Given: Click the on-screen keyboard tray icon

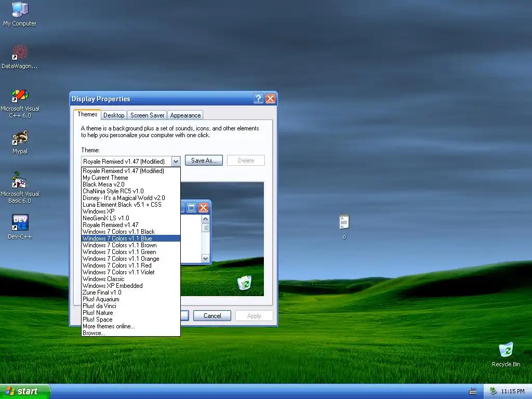Looking at the screenshot, I should pos(472,392).
